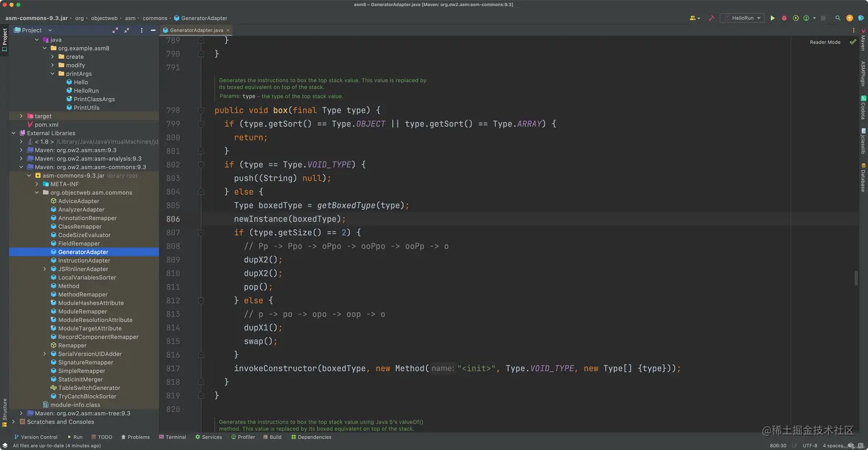Open the Services tool tab
This screenshot has height=450, width=868.
tap(208, 437)
